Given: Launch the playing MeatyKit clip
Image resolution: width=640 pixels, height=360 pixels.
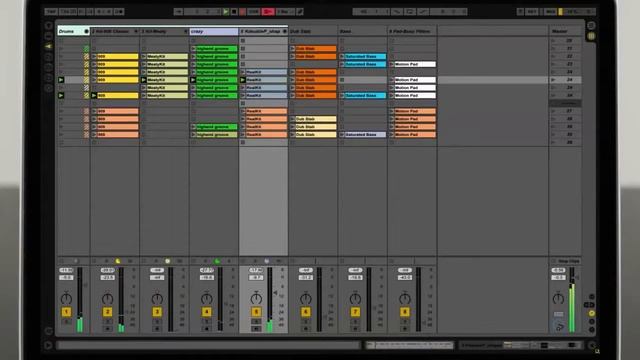Looking at the screenshot, I should 144,80.
